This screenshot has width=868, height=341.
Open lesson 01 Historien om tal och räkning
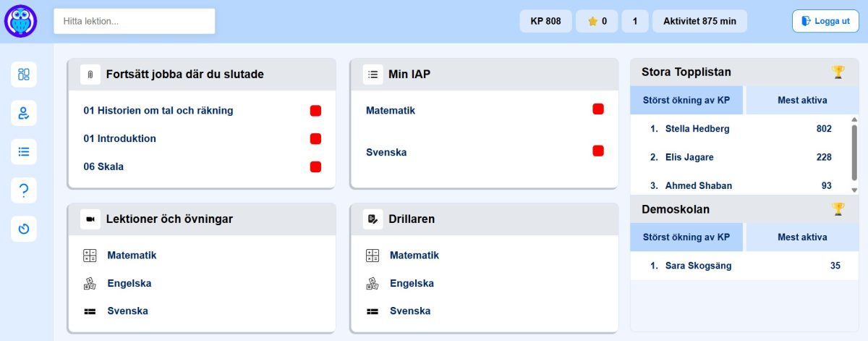(x=158, y=111)
